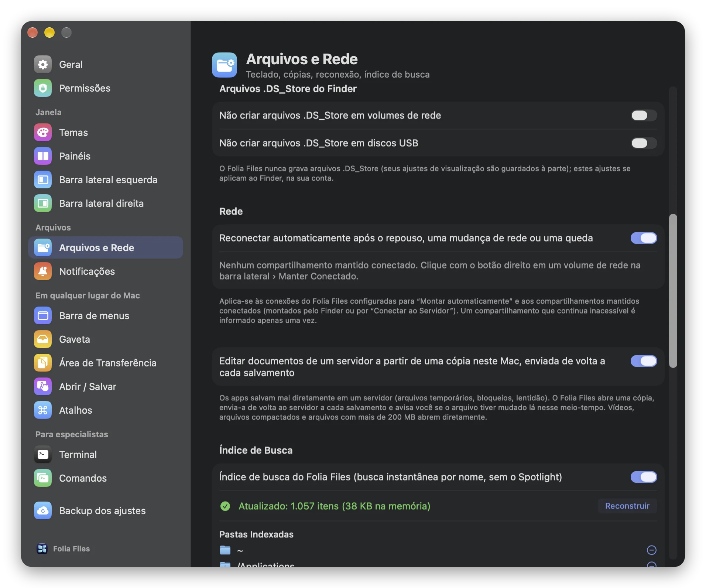The width and height of the screenshot is (706, 588).
Task: Click "Arquivos .DS_Store do Finder" heading
Action: pyautogui.click(x=288, y=89)
